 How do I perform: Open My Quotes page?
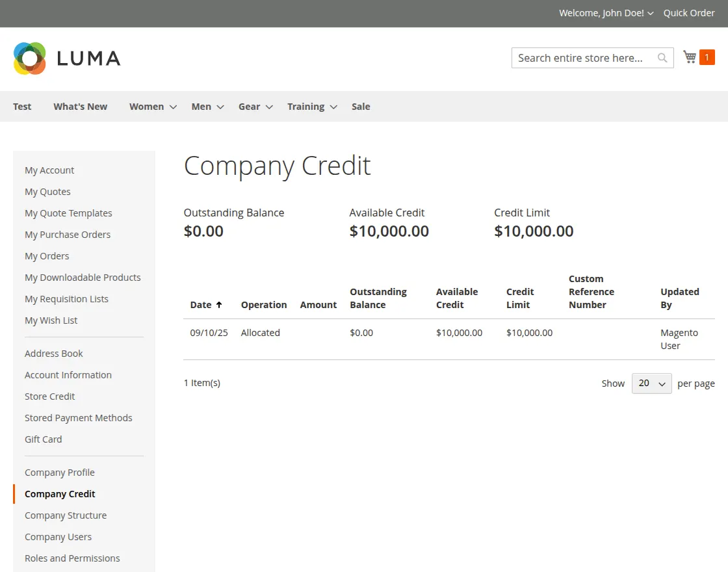47,192
